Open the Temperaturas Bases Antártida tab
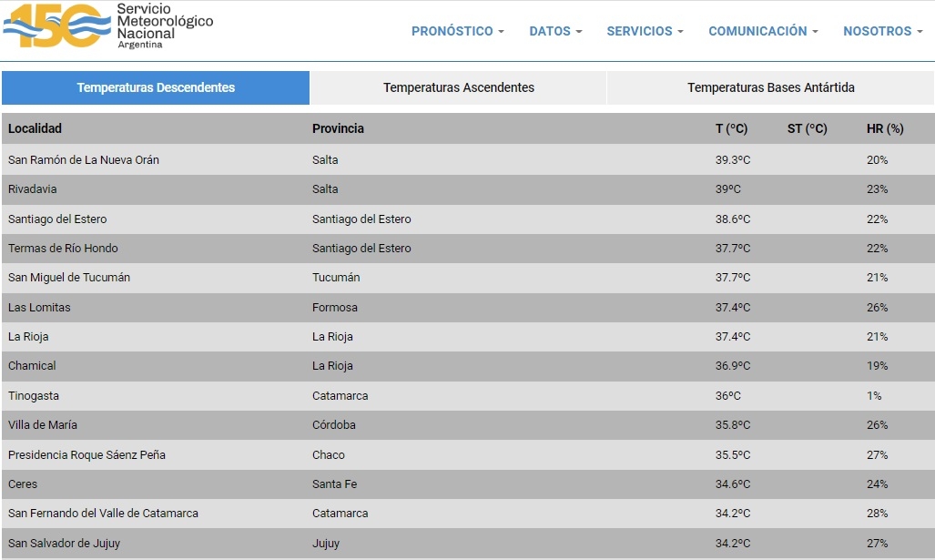935x560 pixels. pos(770,88)
